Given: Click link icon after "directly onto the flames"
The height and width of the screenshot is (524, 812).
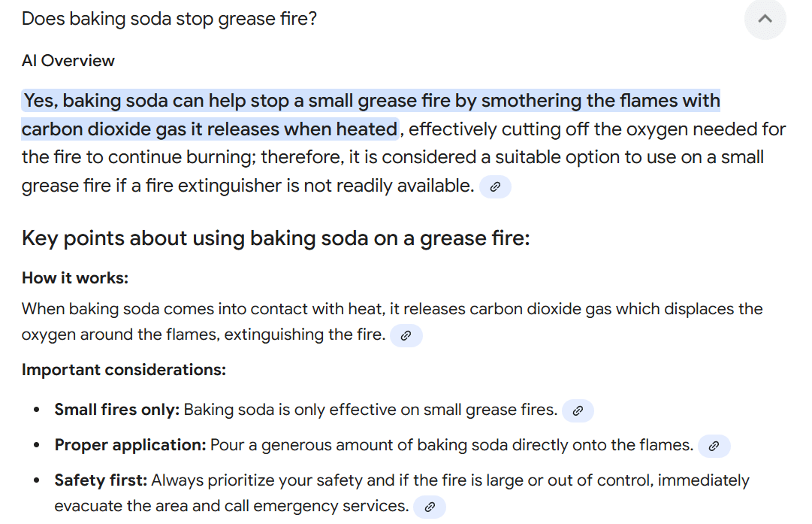Looking at the screenshot, I should click(714, 446).
